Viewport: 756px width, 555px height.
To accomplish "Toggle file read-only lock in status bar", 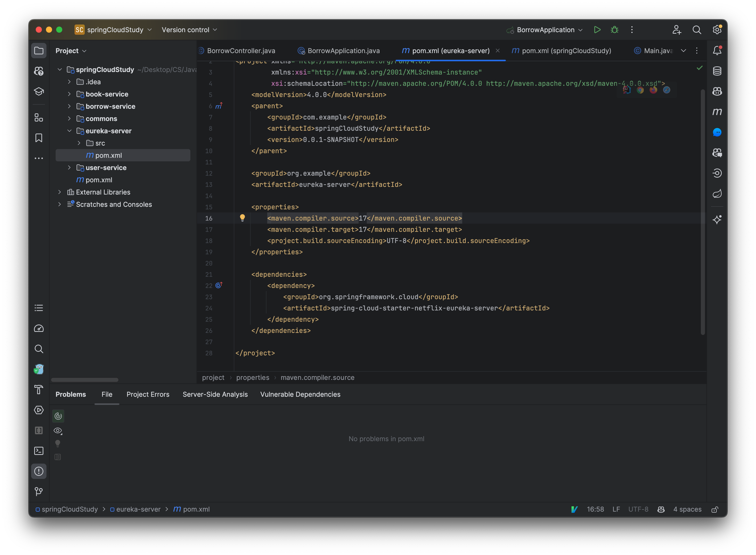I will click(x=715, y=509).
